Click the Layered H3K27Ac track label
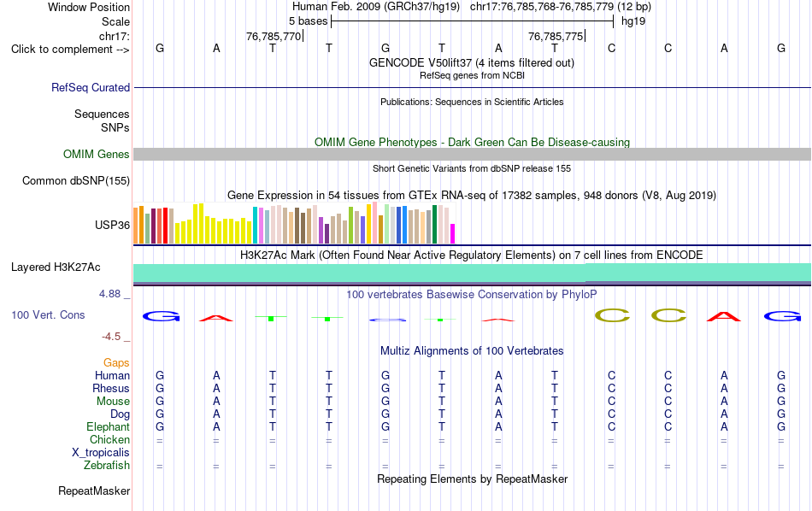 tap(56, 267)
